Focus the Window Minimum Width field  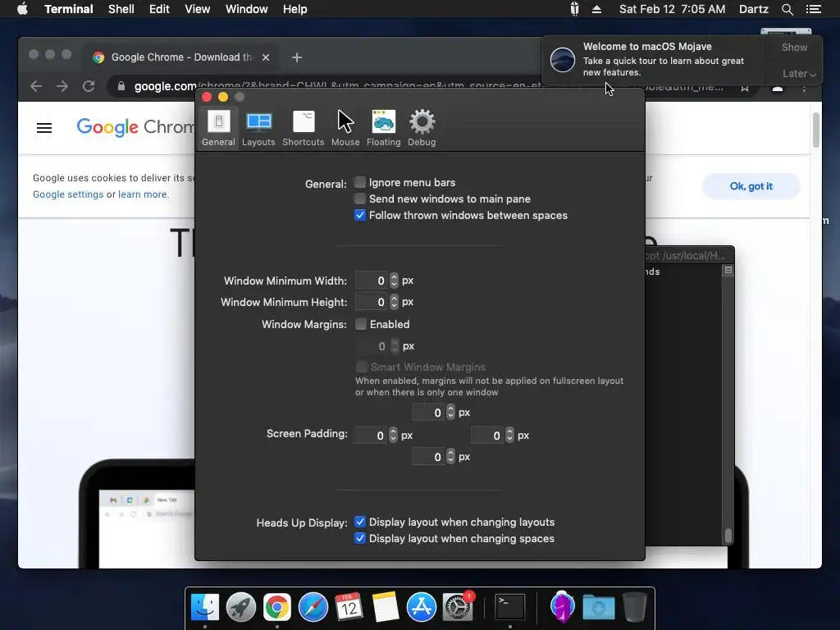[x=372, y=281]
